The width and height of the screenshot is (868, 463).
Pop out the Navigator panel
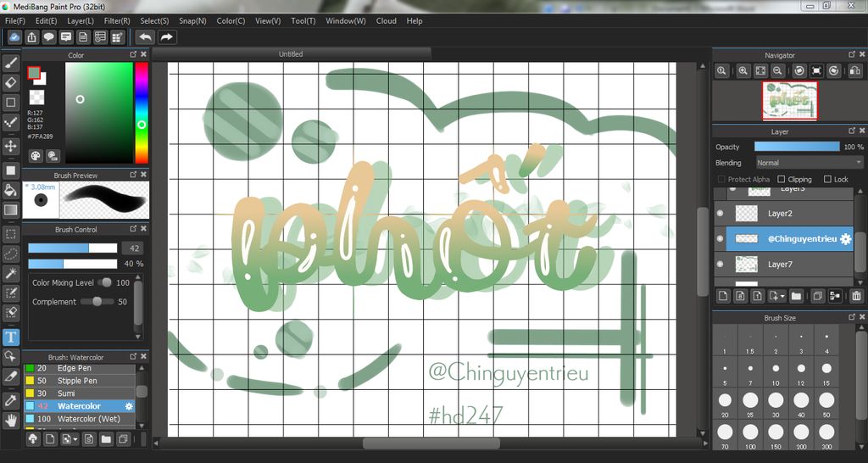[852, 54]
